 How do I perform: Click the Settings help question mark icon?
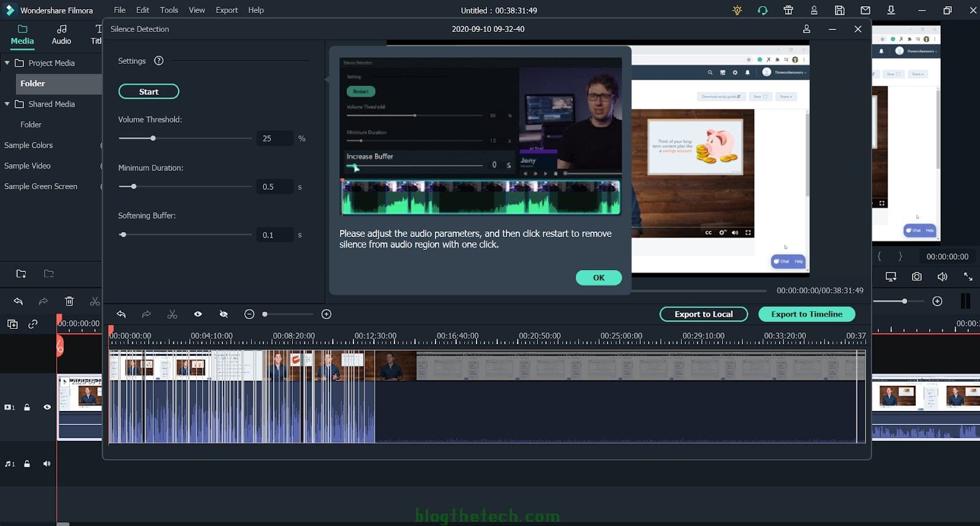tap(159, 61)
